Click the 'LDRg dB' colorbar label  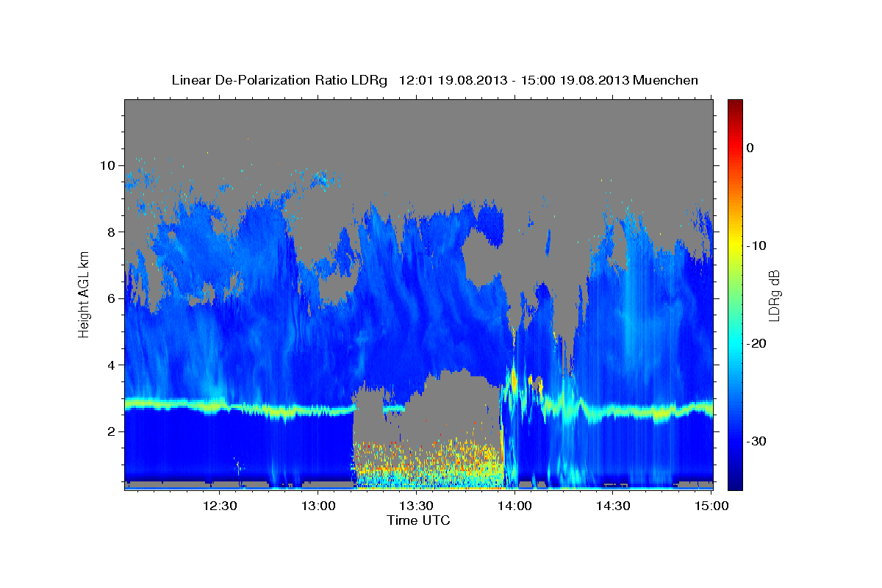tap(774, 295)
